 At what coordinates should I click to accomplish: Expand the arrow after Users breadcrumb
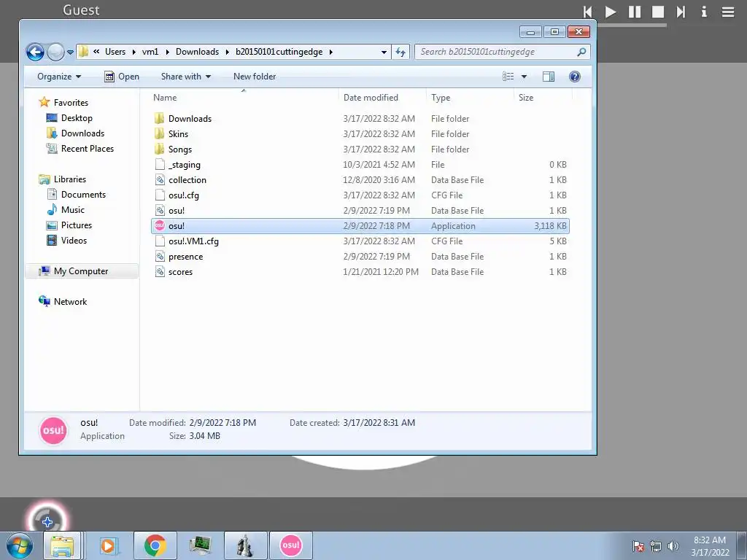point(134,52)
